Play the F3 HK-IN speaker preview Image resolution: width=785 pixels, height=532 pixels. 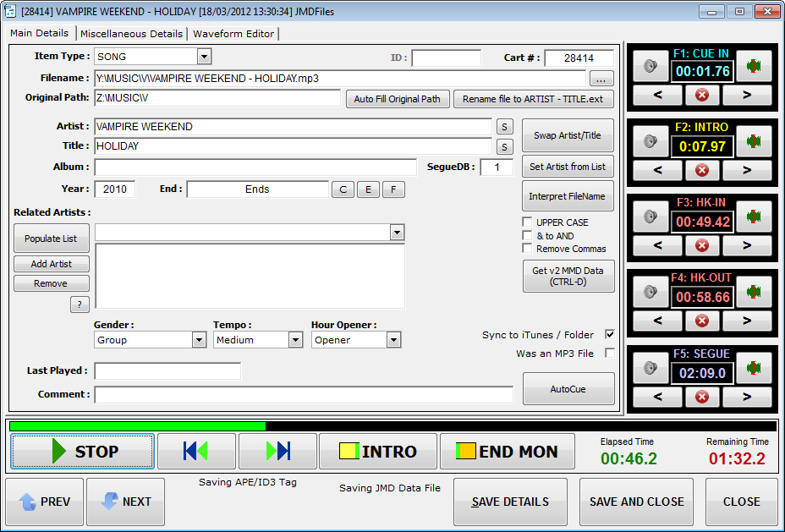click(651, 217)
